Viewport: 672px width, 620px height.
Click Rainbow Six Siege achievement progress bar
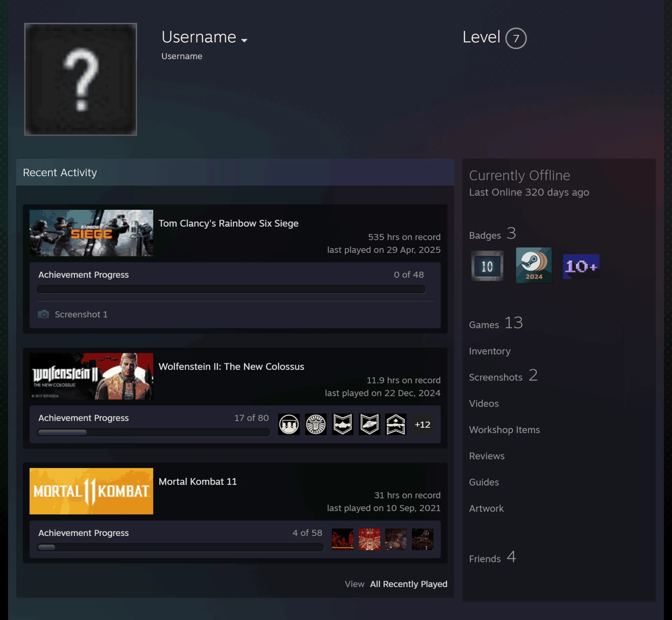[x=231, y=289]
